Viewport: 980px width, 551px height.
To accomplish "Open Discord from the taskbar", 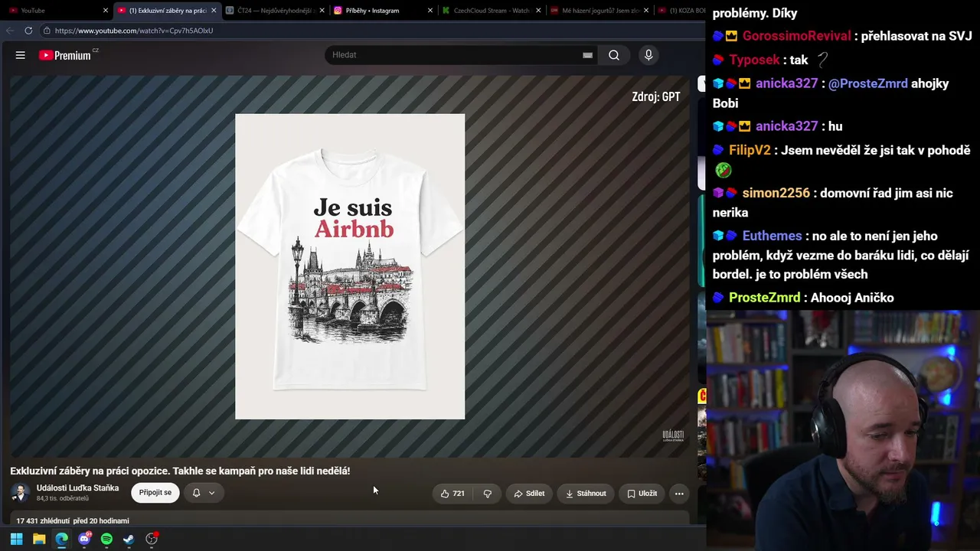I will 84,539.
